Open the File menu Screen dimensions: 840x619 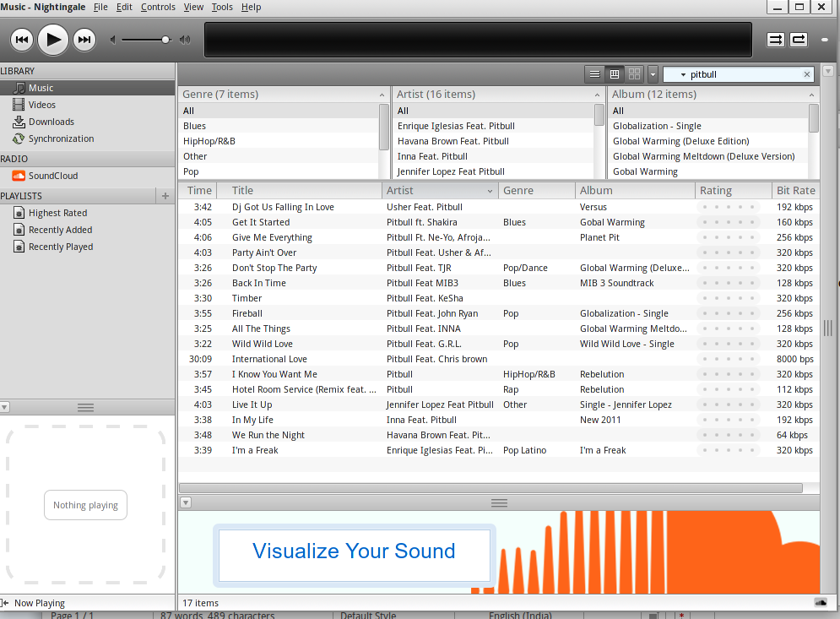click(100, 7)
